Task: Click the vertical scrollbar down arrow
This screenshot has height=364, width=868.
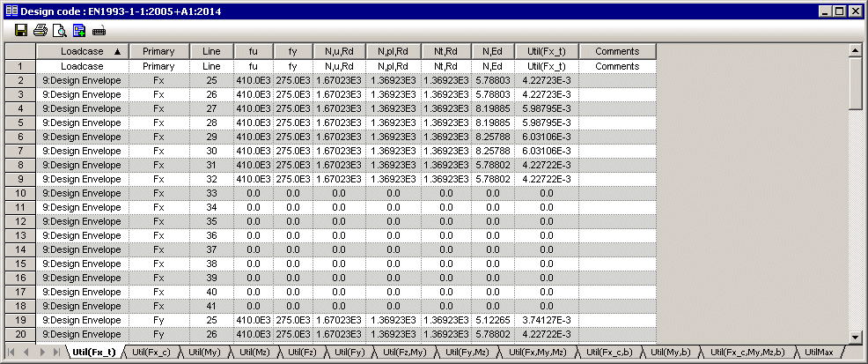Action: (x=854, y=337)
